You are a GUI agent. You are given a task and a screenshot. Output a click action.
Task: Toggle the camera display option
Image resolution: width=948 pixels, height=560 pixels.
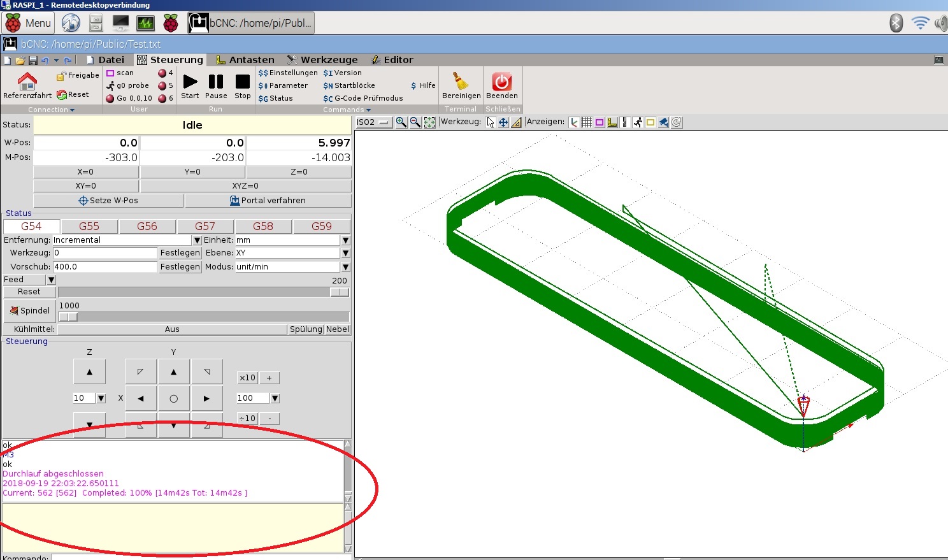point(663,122)
